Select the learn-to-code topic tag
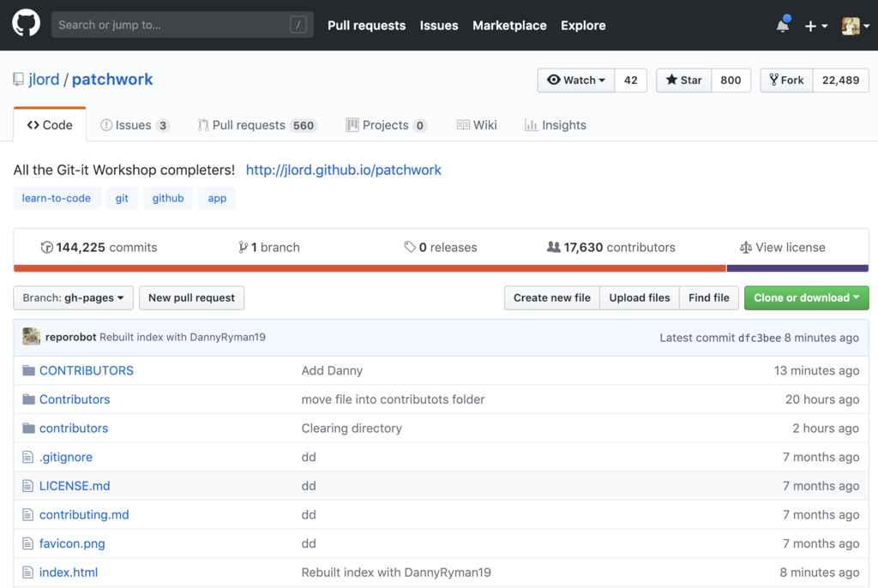 click(56, 198)
